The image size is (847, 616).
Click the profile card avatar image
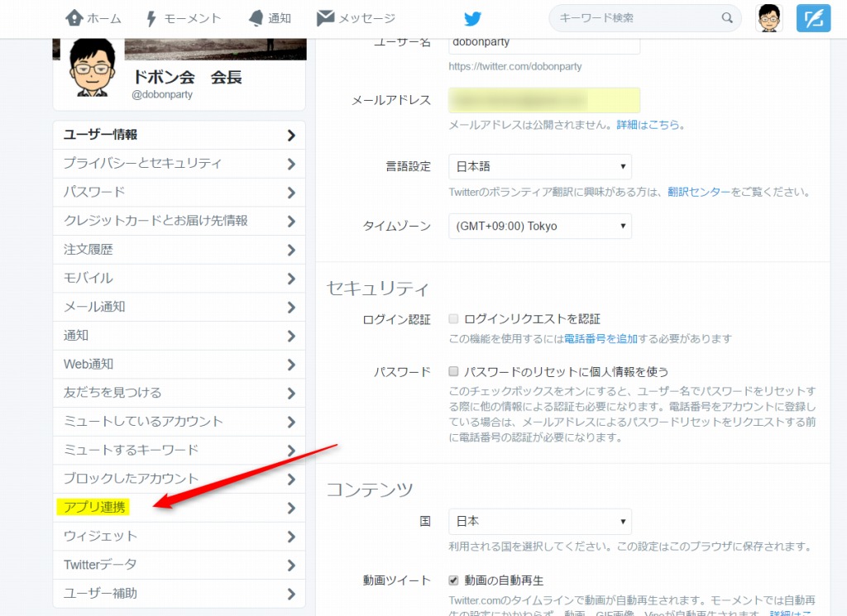point(93,68)
